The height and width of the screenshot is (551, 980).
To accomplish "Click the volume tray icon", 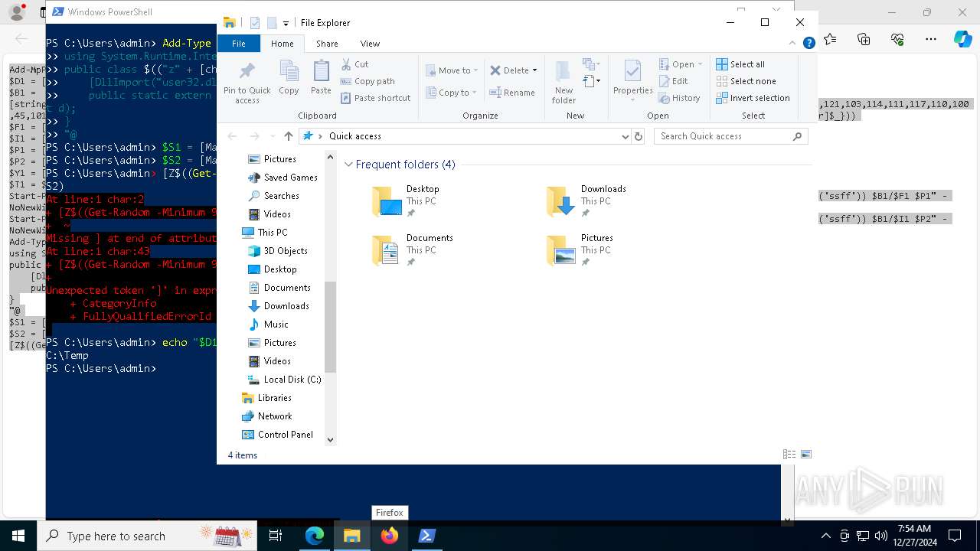I will click(x=881, y=536).
